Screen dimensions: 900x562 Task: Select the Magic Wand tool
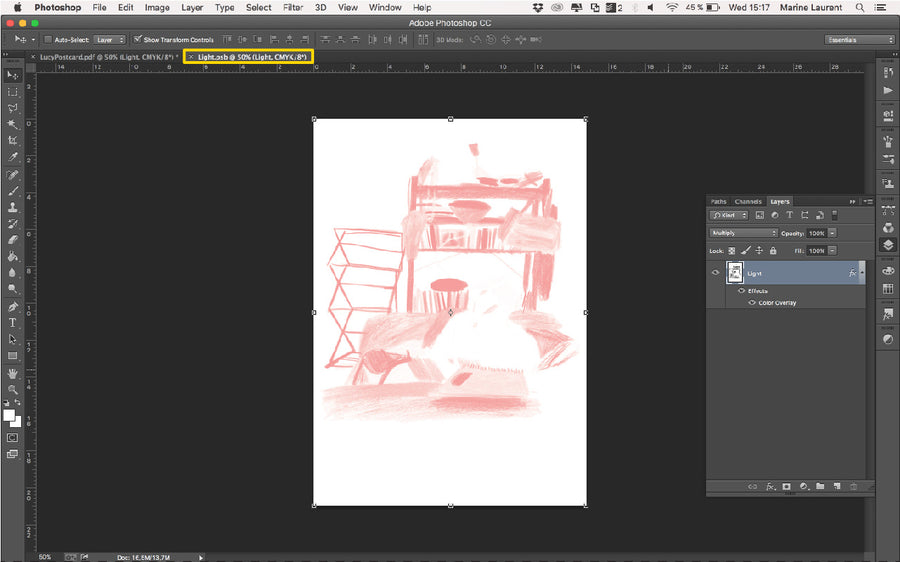(x=12, y=124)
